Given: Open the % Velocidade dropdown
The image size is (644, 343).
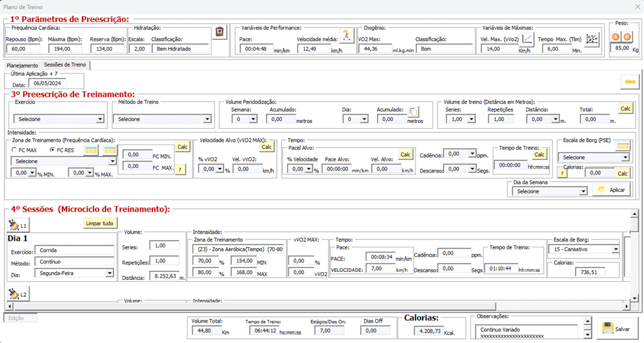Looking at the screenshot, I should pos(309,169).
